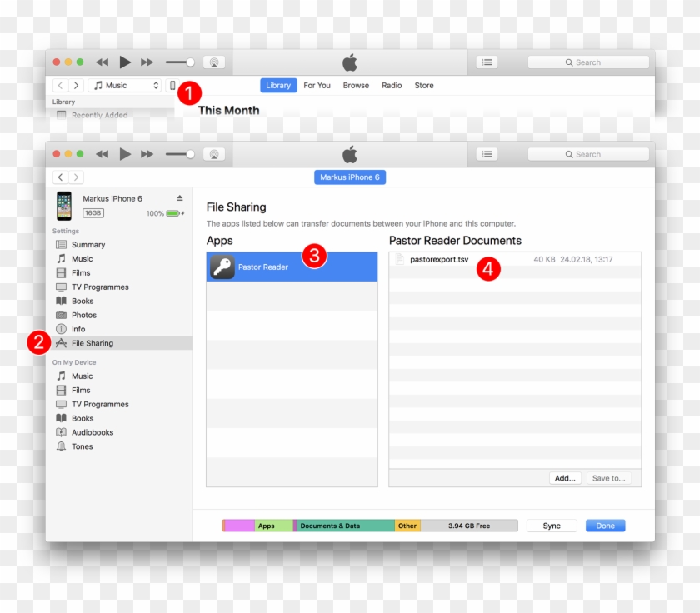
Task: Click the Sync button
Action: point(552,525)
